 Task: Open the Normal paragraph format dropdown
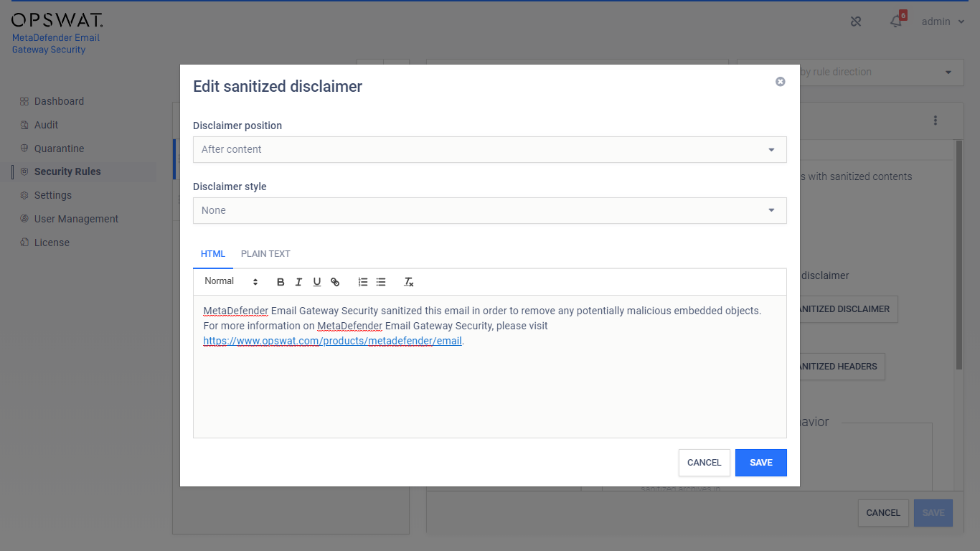(x=231, y=281)
